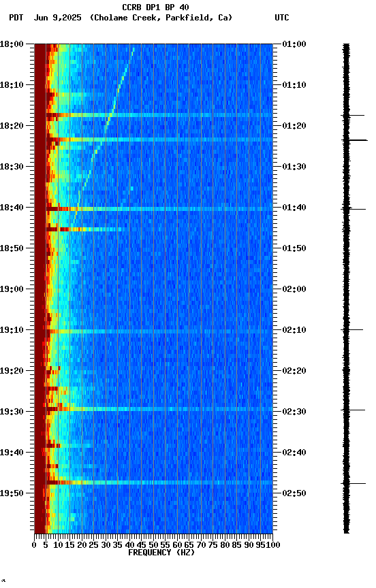Click the UTC time label 01:20
Image resolution: width=376 pixels, height=588 pixels.
point(294,126)
